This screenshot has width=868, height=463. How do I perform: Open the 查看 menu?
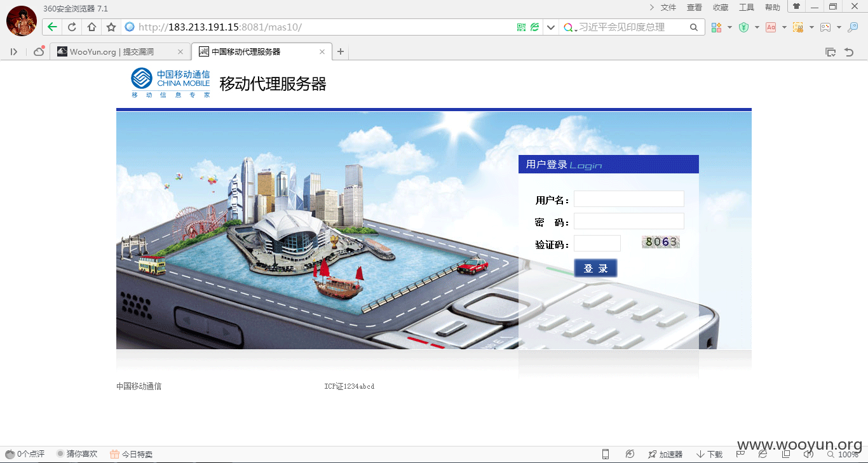pos(695,8)
